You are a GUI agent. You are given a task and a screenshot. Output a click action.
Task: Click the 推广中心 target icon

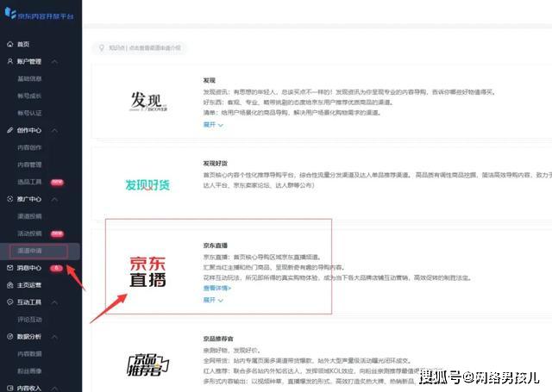tap(9, 199)
